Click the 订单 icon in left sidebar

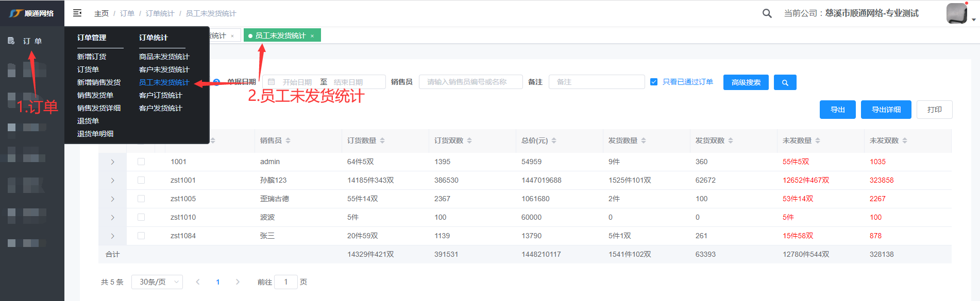point(11,41)
